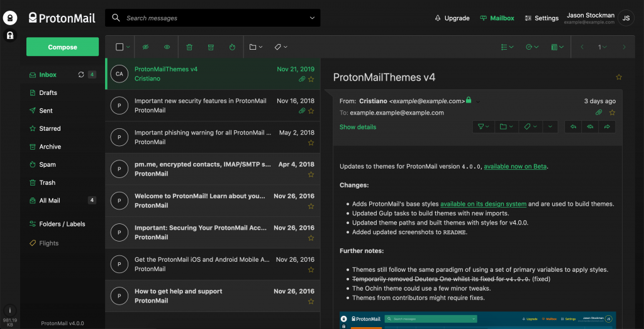644x329 pixels.
Task: Click Show details link
Action: (358, 127)
